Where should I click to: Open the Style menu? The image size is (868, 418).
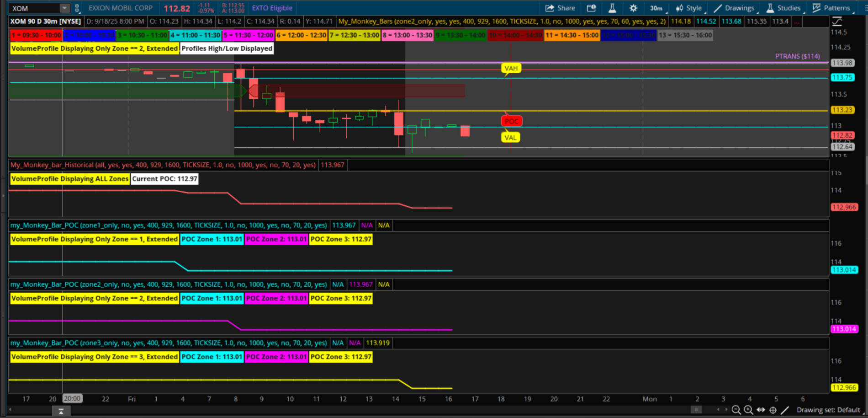689,8
